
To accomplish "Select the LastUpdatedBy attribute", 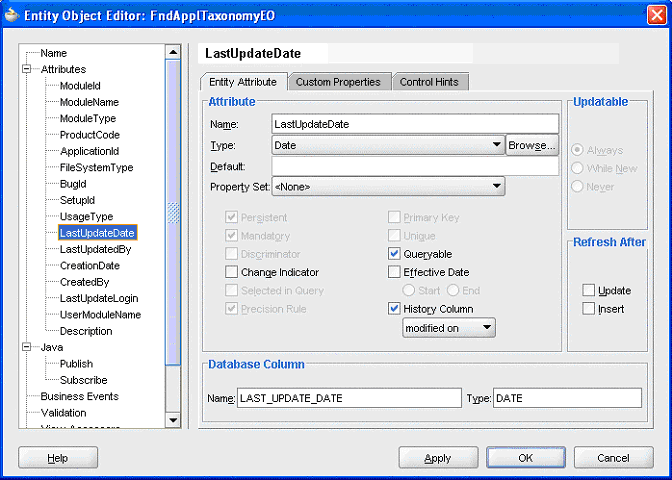I will 96,249.
